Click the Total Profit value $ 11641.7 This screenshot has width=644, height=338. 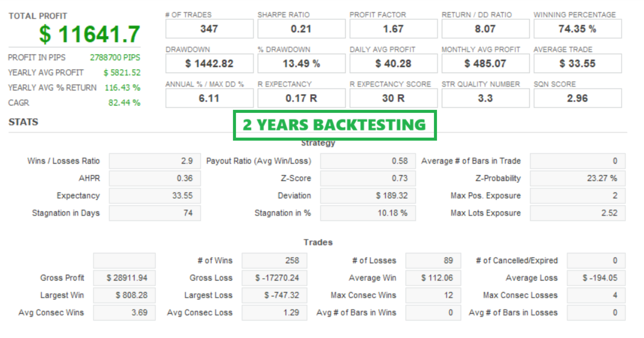coord(89,34)
